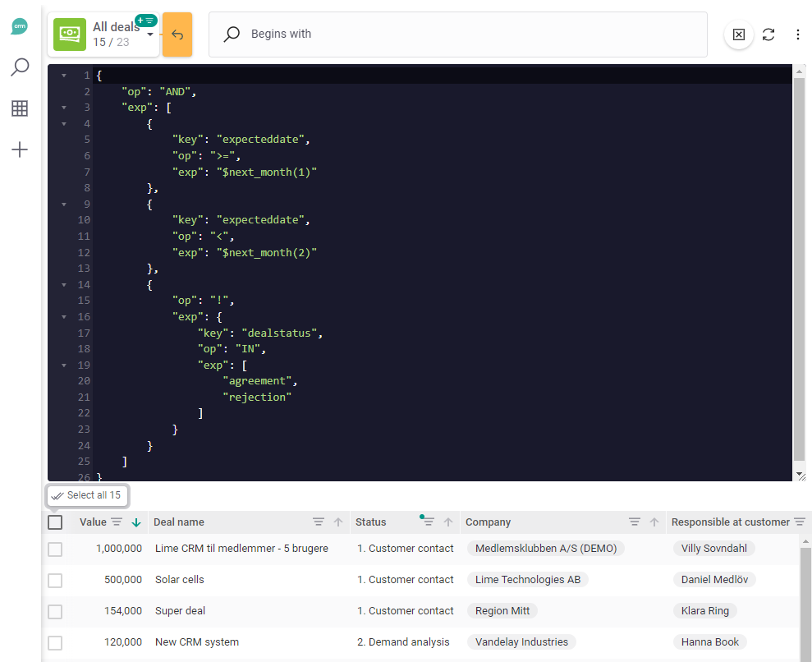Open the All deals filter dropdown
The height and width of the screenshot is (662, 812).
(x=149, y=34)
